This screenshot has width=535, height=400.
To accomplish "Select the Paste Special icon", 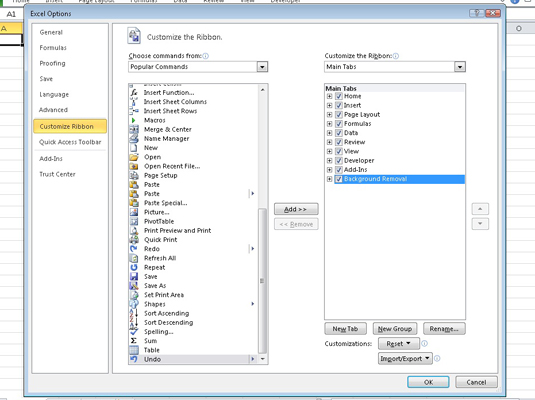I will 134,203.
